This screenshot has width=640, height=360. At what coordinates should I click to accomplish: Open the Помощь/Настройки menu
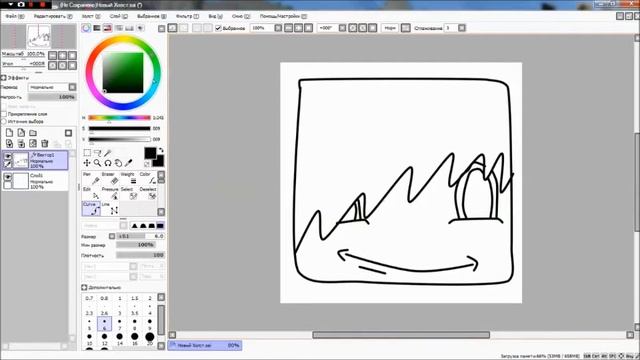[x=283, y=16]
